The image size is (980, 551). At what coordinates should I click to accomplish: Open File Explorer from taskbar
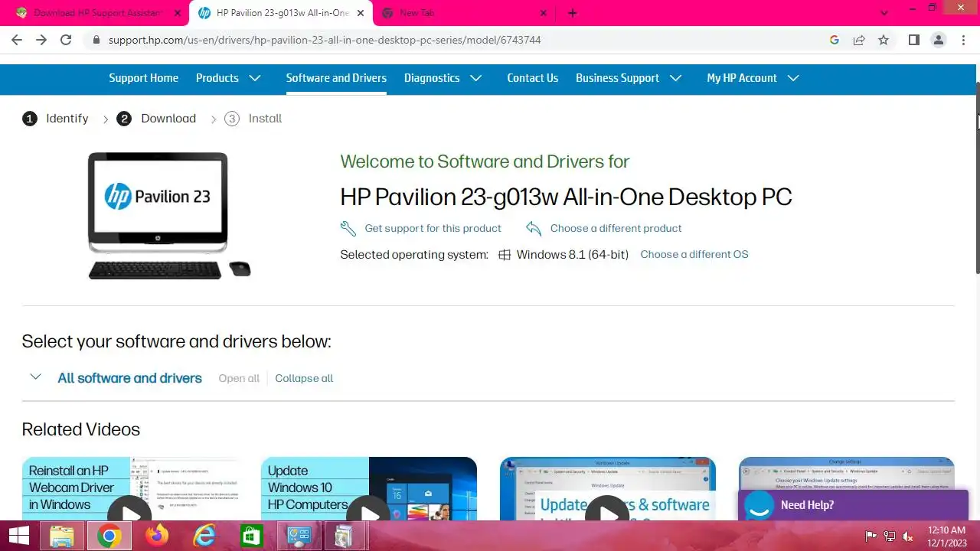pos(62,536)
